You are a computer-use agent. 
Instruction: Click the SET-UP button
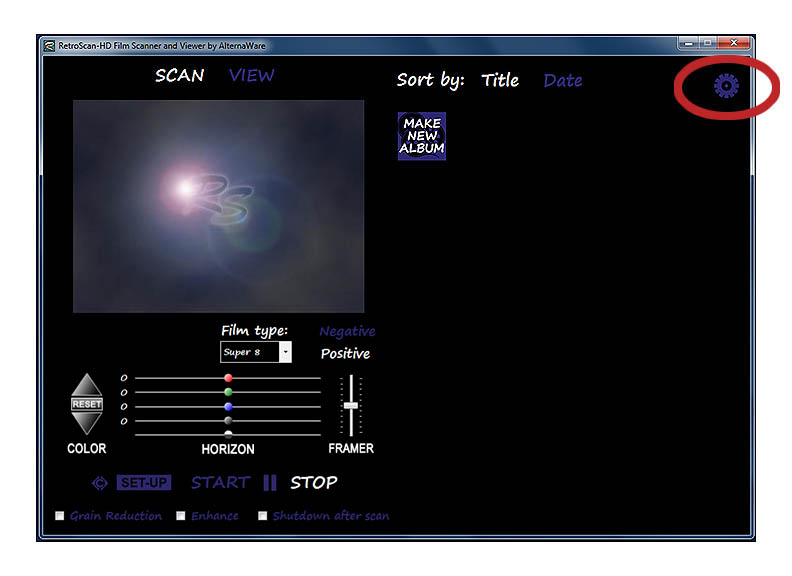click(x=144, y=483)
